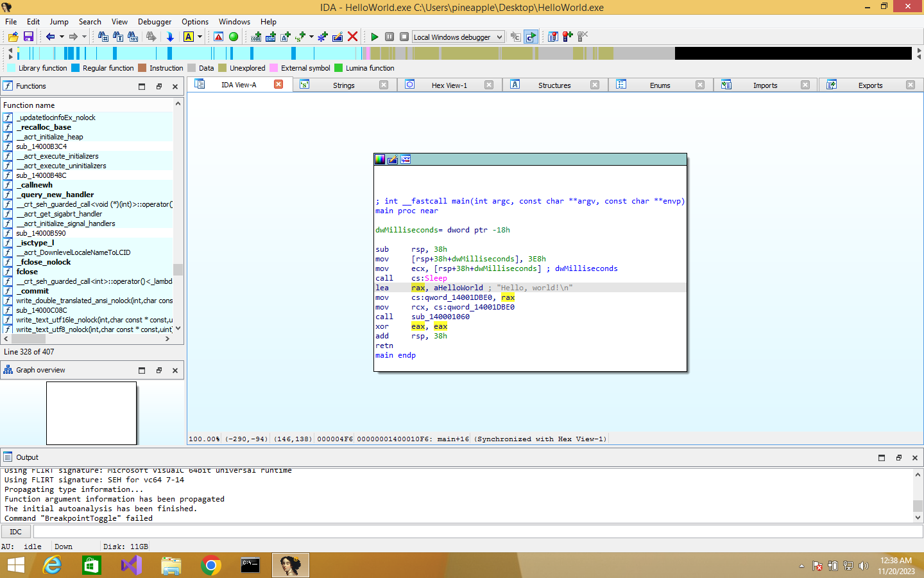Viewport: 924px width, 578px height.
Task: Click the Graph overview thumbnail
Action: pos(91,413)
